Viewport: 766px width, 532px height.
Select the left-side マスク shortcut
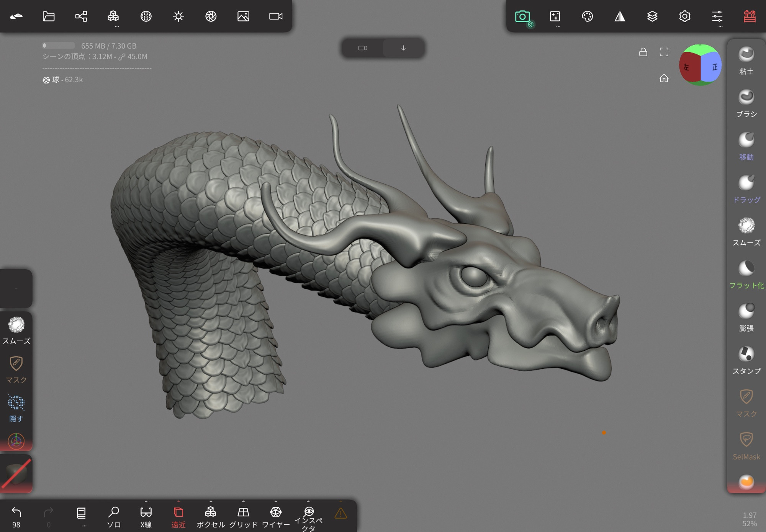click(16, 369)
